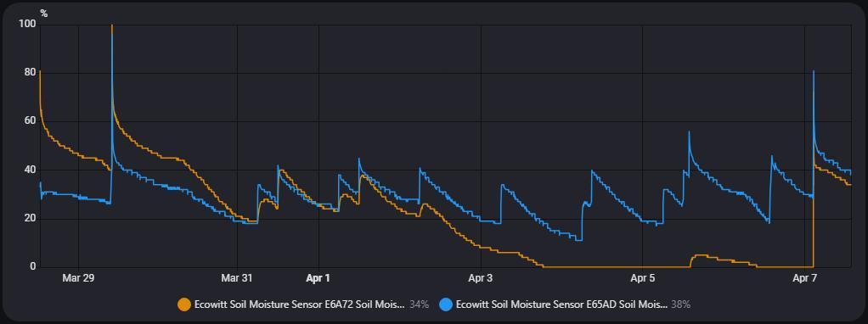Viewport: 868px width, 324px height.
Task: Click the Apr 3 x-axis label
Action: tap(481, 278)
